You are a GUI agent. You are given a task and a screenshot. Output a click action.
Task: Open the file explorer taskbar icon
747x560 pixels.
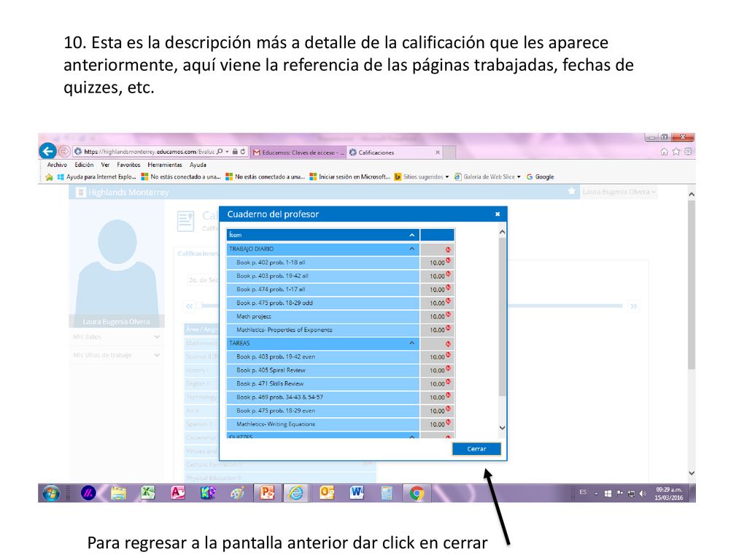point(118,493)
